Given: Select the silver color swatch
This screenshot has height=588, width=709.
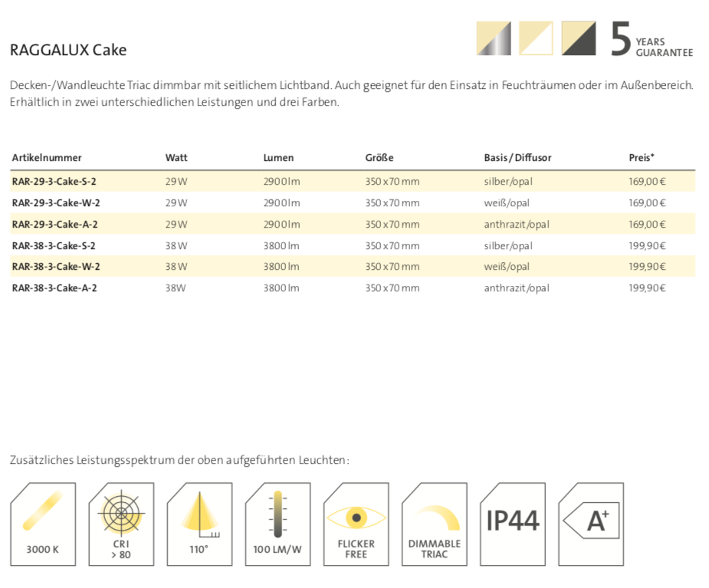Looking at the screenshot, I should tap(494, 38).
